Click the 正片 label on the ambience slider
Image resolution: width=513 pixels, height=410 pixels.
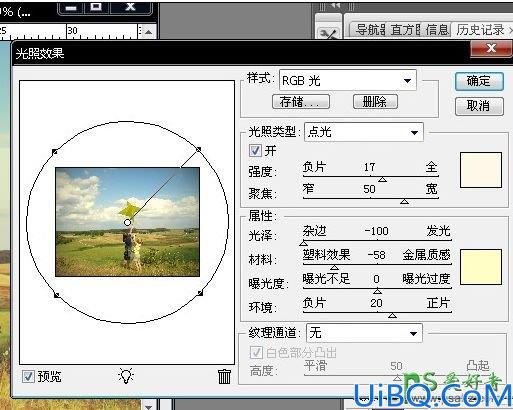(x=438, y=303)
